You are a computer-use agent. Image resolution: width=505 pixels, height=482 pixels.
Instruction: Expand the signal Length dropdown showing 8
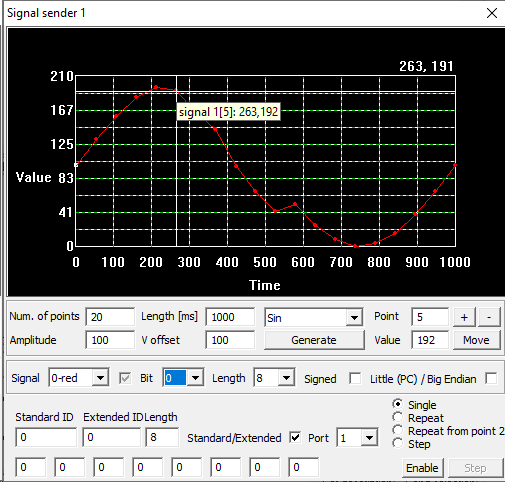(286, 378)
